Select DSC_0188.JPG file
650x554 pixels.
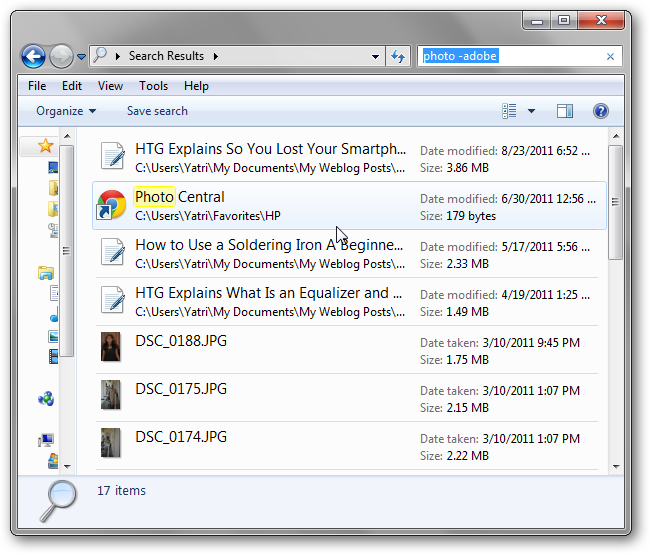(349, 350)
